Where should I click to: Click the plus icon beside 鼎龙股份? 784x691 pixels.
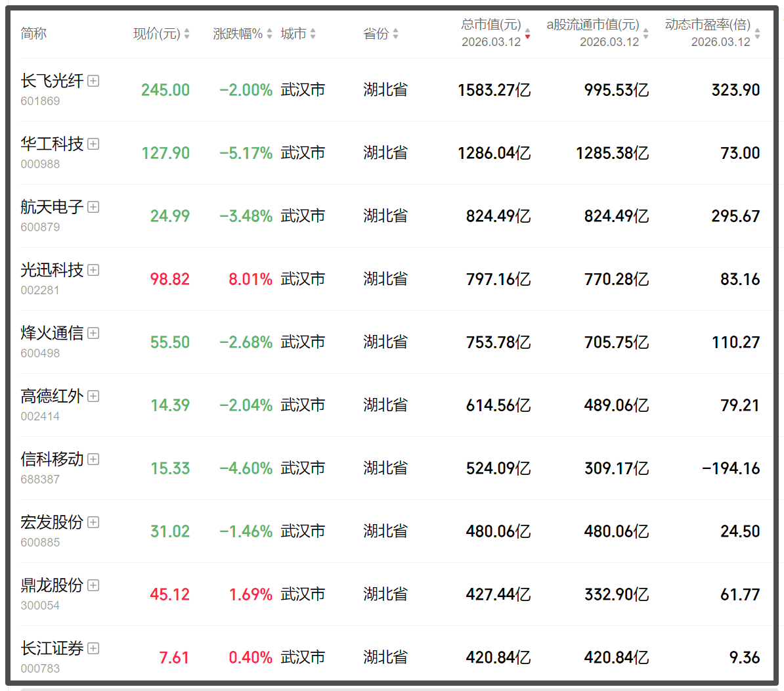pyautogui.click(x=93, y=585)
